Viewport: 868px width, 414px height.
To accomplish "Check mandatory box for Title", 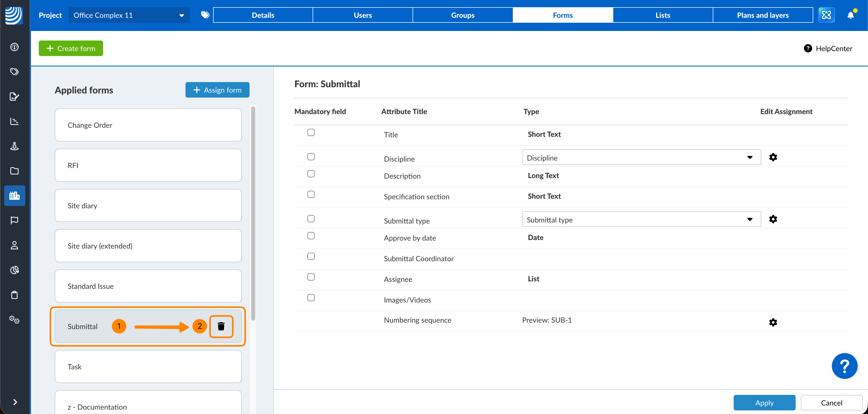I will (311, 132).
